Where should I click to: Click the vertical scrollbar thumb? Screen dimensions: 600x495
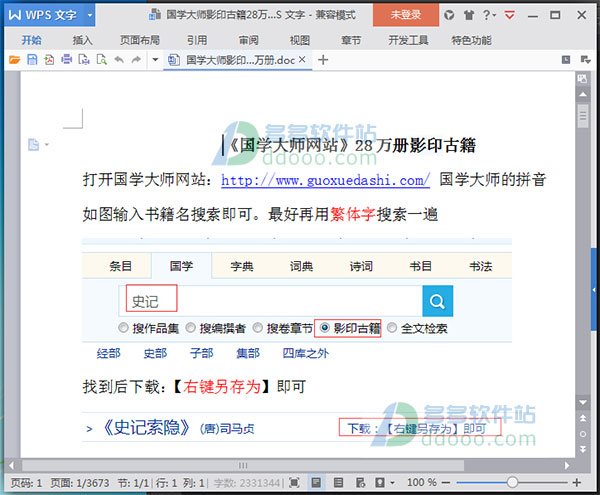point(582,116)
